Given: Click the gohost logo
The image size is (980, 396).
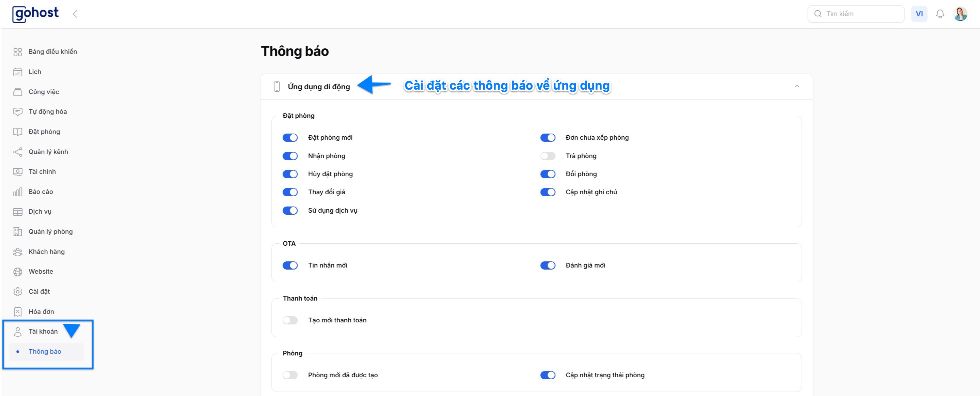Looking at the screenshot, I should [x=35, y=14].
